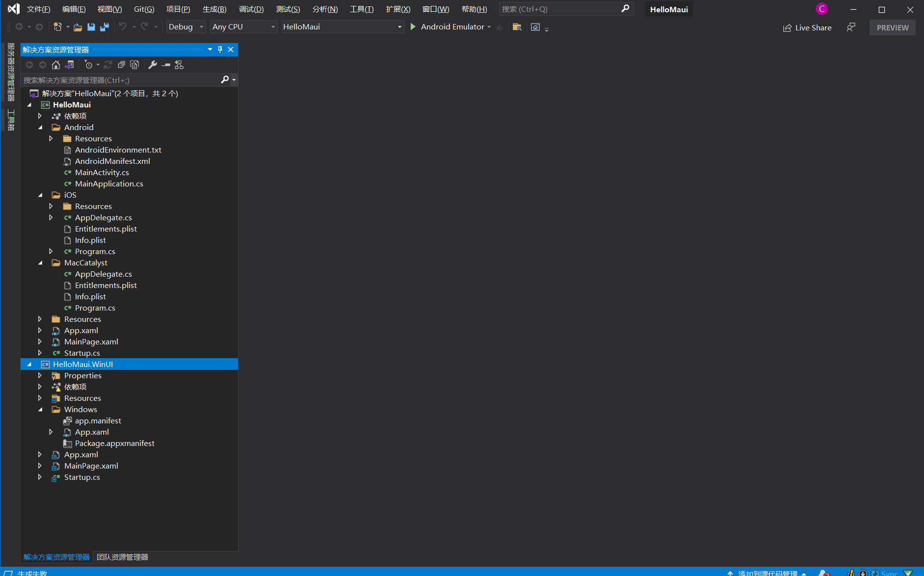
Task: Toggle Preview Selected Items icon
Action: click(x=166, y=65)
